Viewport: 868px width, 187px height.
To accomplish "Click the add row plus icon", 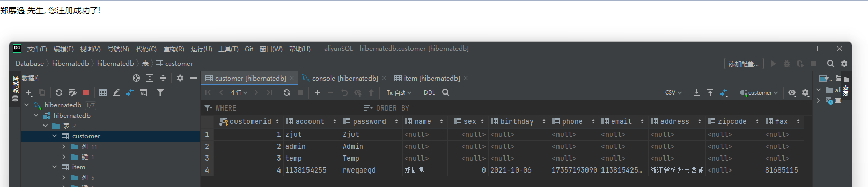I will (x=317, y=92).
